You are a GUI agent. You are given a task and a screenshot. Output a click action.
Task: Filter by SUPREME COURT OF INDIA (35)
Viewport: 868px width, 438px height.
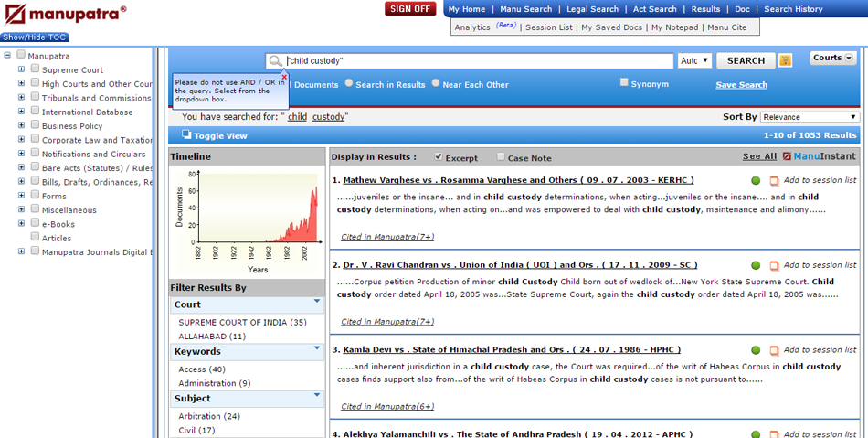[242, 322]
